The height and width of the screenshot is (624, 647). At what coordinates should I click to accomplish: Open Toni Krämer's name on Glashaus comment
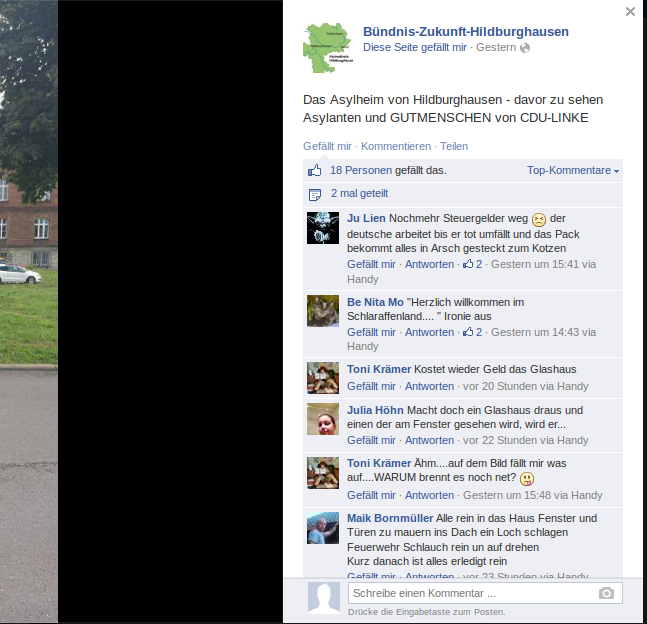pos(379,369)
